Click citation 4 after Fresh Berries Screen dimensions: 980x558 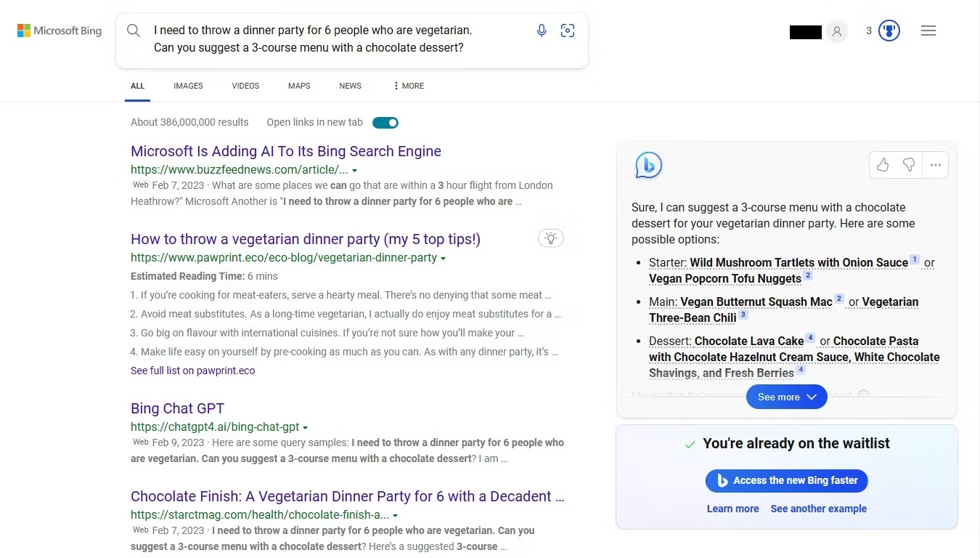[801, 370]
